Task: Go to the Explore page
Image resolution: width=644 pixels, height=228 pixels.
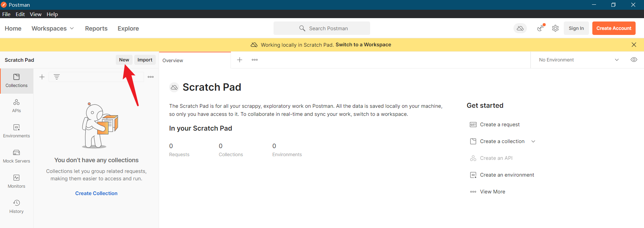Action: (x=128, y=29)
